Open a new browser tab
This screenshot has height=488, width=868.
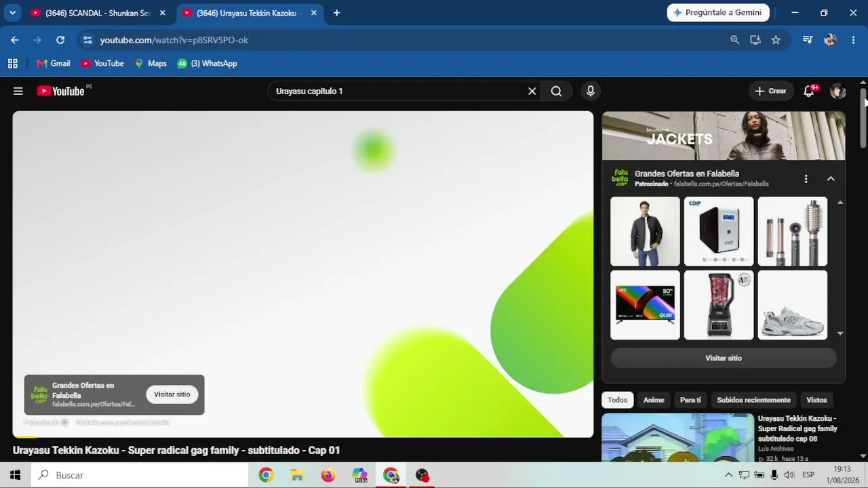pos(336,13)
